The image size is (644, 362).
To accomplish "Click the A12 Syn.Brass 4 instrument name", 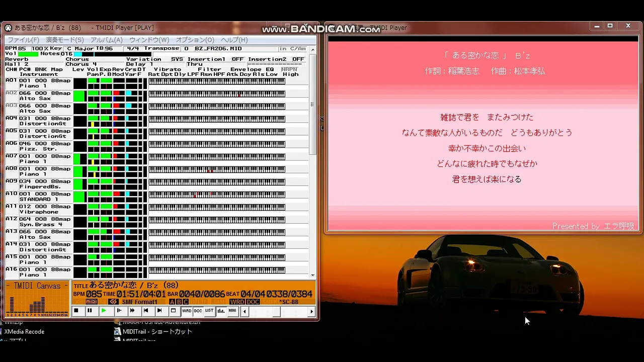I will (x=41, y=225).
